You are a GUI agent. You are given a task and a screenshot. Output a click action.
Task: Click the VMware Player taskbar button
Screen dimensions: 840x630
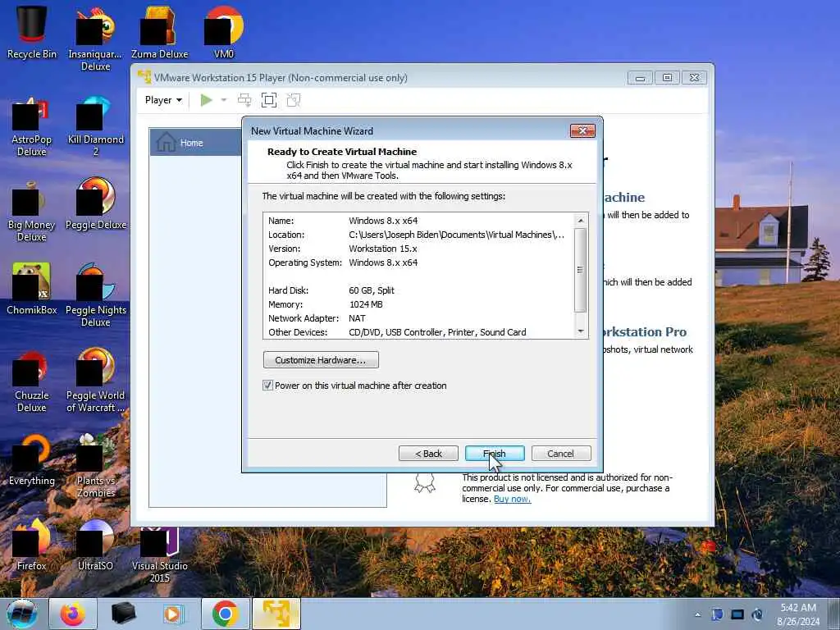click(x=276, y=614)
